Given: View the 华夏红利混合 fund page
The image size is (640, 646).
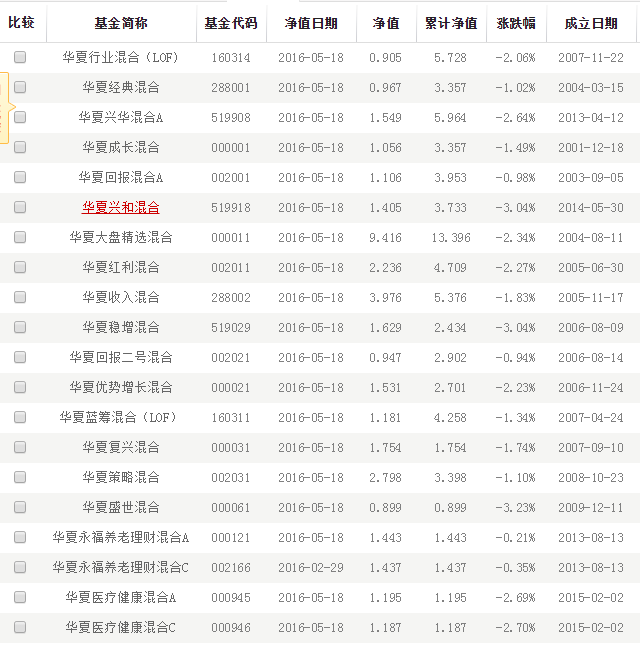Looking at the screenshot, I should tap(121, 267).
